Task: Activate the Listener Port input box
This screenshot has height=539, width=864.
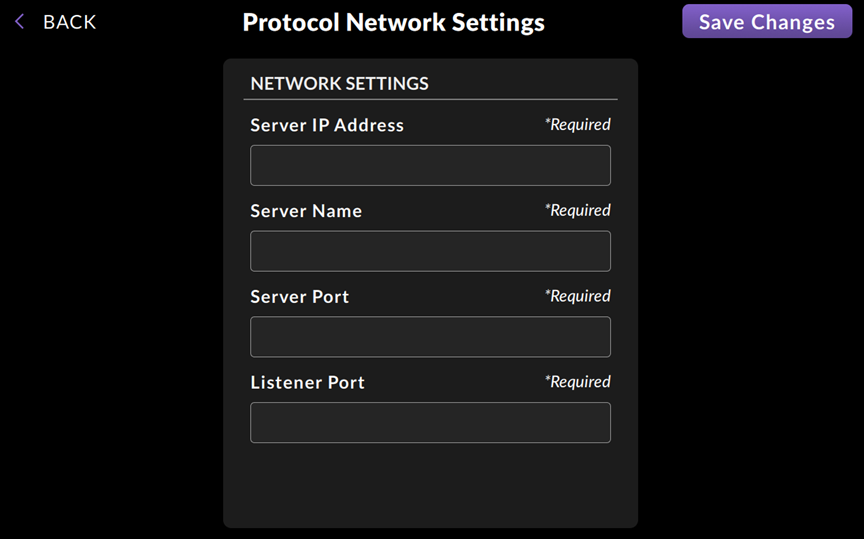Action: pos(430,423)
